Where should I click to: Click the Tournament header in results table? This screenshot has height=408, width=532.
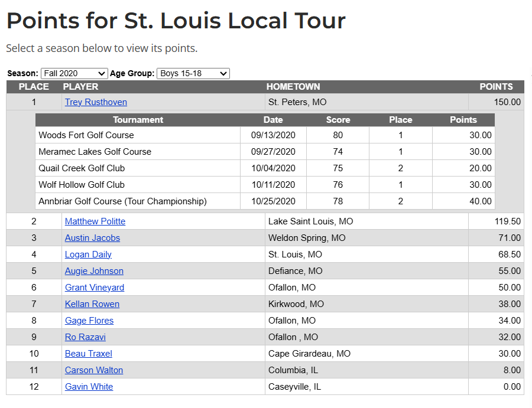click(x=138, y=120)
